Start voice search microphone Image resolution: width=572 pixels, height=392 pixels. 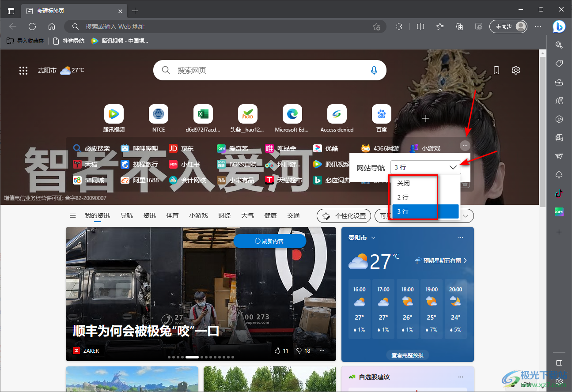tap(374, 70)
